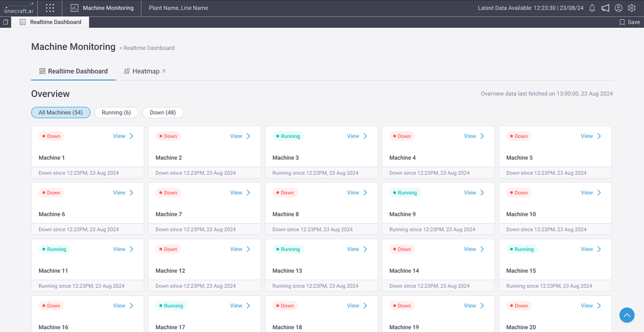Open the settings gear icon
This screenshot has height=332, width=644.
pos(632,8)
